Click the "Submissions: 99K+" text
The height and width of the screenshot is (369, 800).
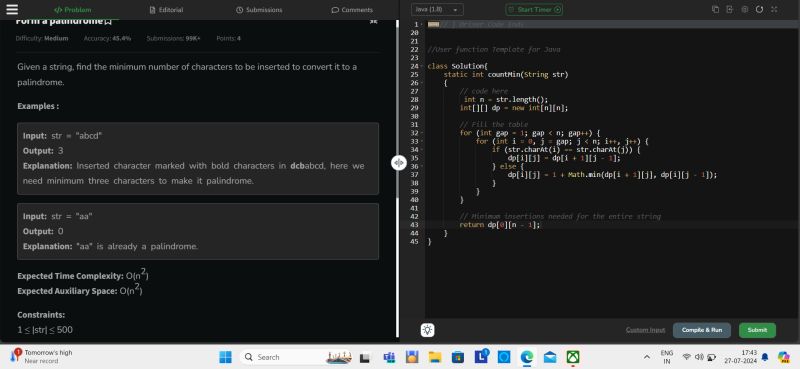pos(173,38)
